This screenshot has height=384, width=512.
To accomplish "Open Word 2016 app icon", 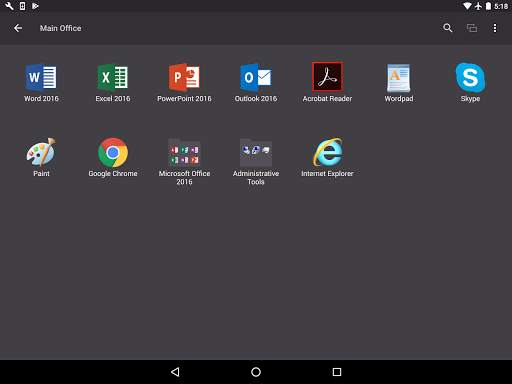I will tap(41, 77).
